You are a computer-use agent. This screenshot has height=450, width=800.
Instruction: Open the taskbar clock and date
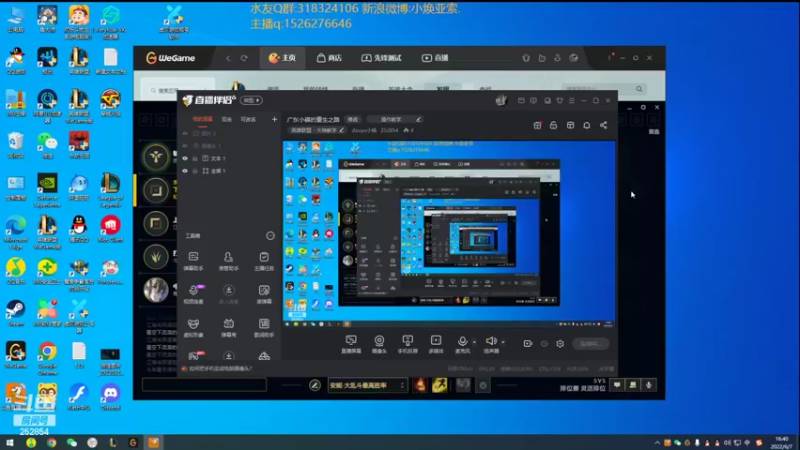(782, 442)
